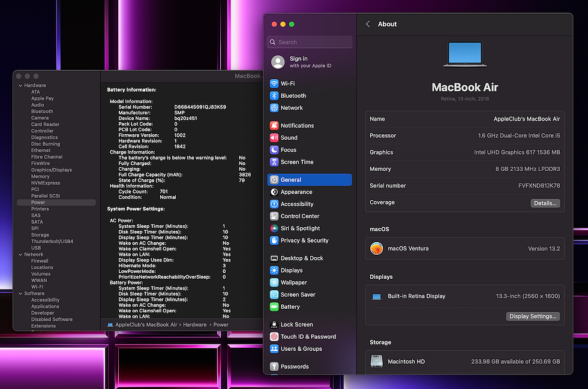The image size is (588, 389).
Task: Click battery serial D868445091QJ83K59
Action: coord(200,107)
